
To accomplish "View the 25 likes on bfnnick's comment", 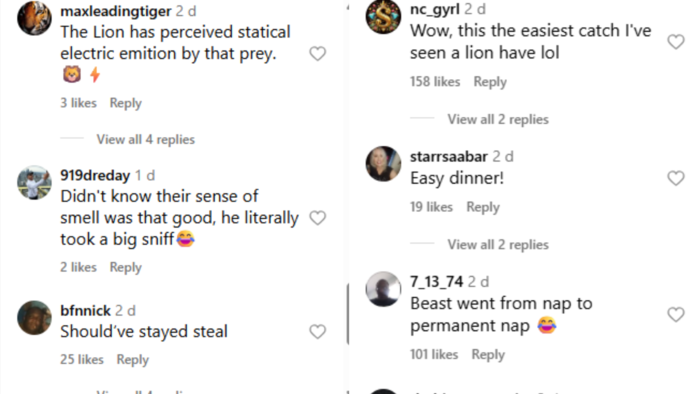I will coord(82,360).
